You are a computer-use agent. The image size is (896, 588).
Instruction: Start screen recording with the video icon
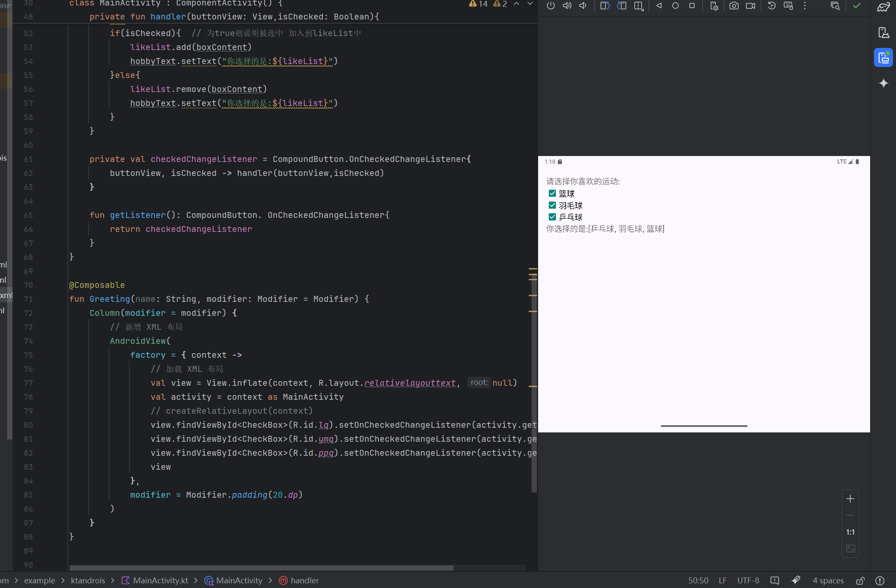point(751,6)
